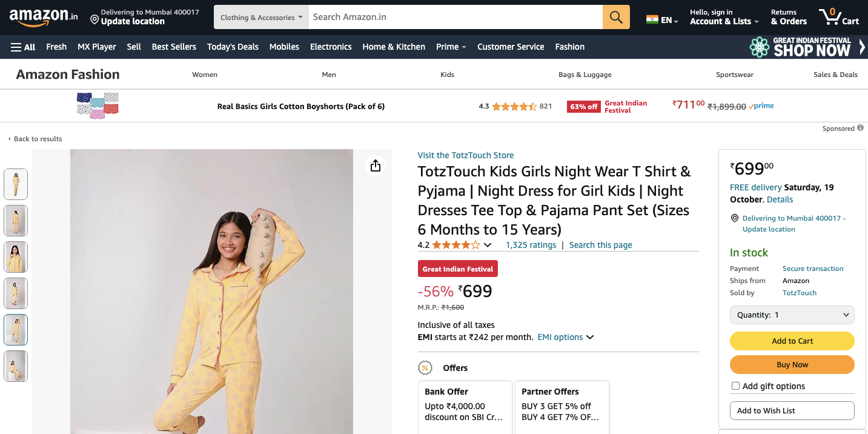Open Today's Deals in navigation bar
Screen dimensions: 868x434
(x=233, y=47)
